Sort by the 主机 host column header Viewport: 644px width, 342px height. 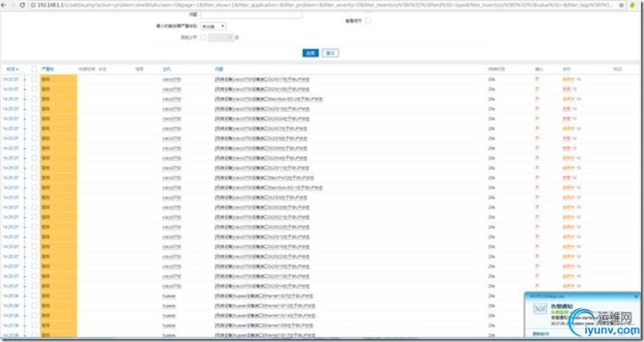(x=166, y=69)
